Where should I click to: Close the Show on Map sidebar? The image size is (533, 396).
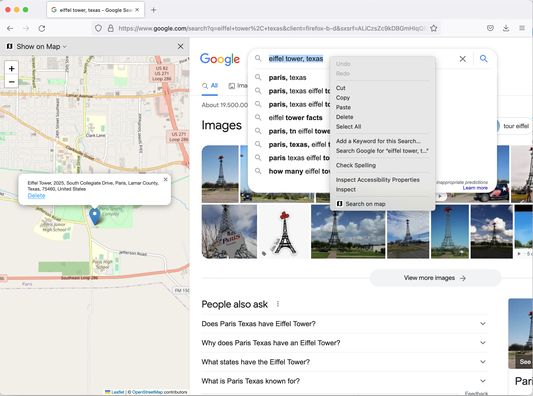[180, 46]
